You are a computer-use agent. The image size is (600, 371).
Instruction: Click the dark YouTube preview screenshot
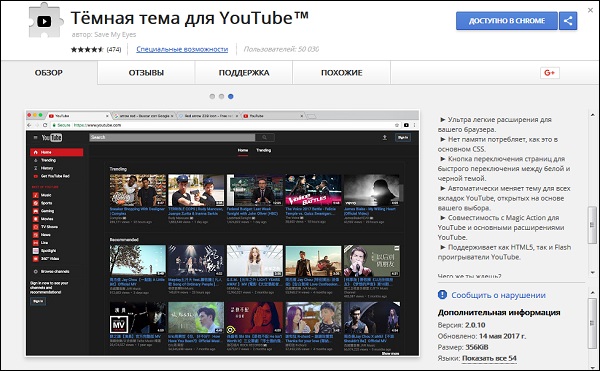[222, 233]
